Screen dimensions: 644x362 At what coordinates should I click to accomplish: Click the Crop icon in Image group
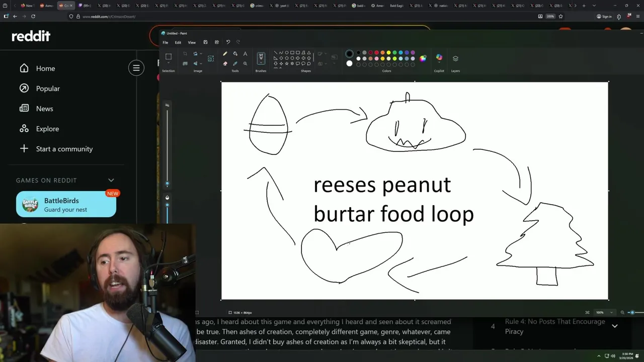tap(185, 54)
